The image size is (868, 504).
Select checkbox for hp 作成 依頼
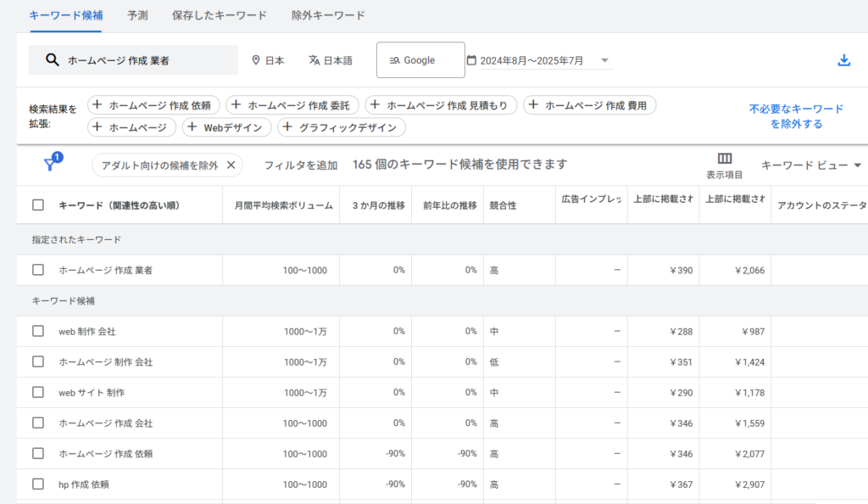[38, 484]
